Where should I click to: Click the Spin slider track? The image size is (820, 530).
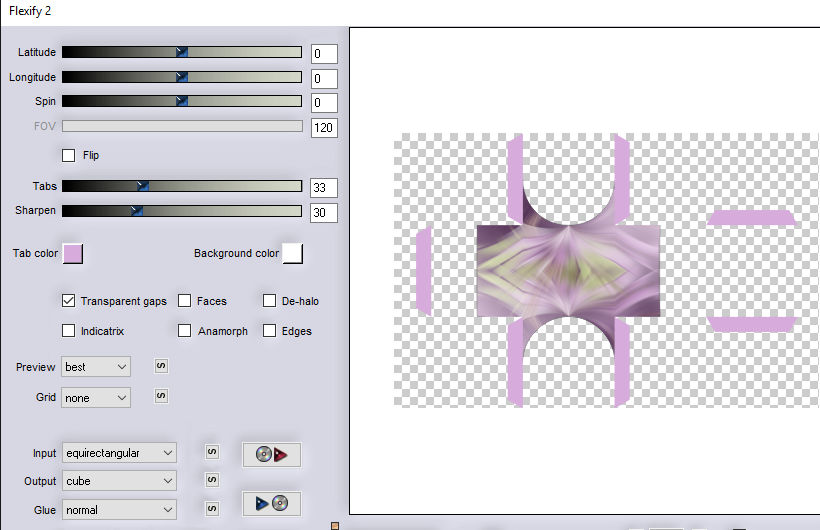(182, 101)
